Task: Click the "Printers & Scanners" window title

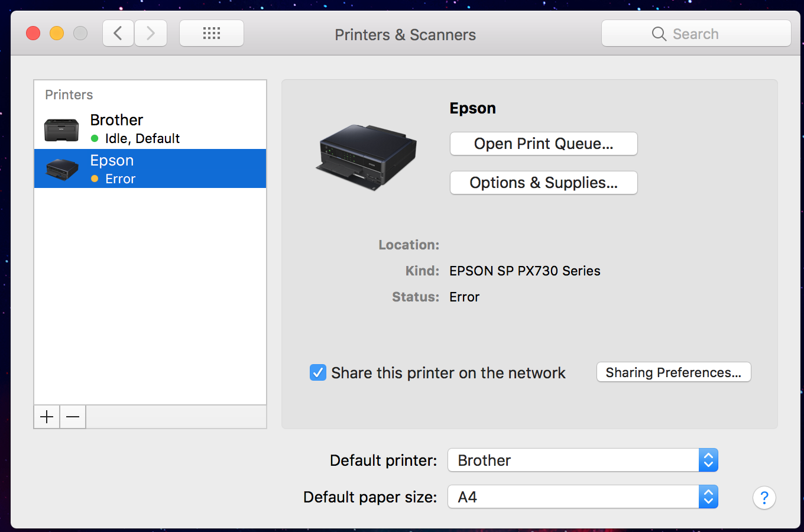Action: 406,34
